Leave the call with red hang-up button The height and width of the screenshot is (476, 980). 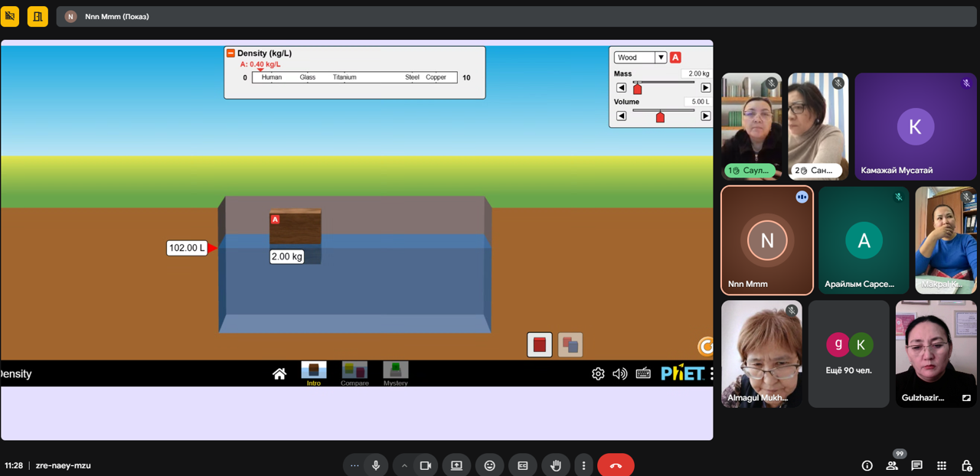tap(616, 465)
